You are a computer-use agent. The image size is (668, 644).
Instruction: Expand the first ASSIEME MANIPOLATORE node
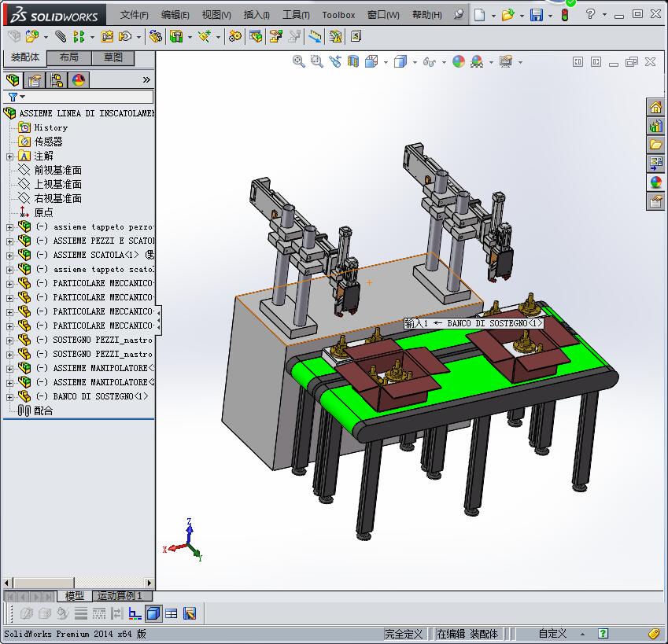[x=9, y=369]
